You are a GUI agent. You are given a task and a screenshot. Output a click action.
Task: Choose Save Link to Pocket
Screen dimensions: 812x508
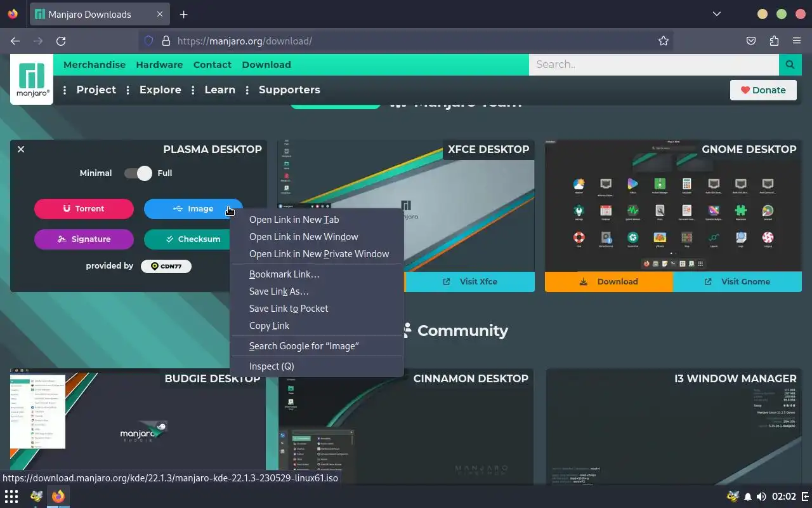(x=317, y=309)
